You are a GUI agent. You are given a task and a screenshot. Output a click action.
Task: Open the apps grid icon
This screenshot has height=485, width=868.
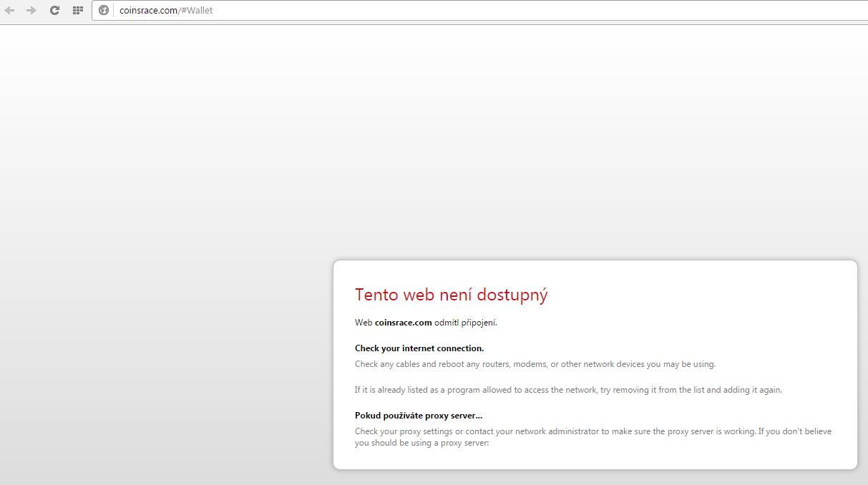pyautogui.click(x=78, y=10)
